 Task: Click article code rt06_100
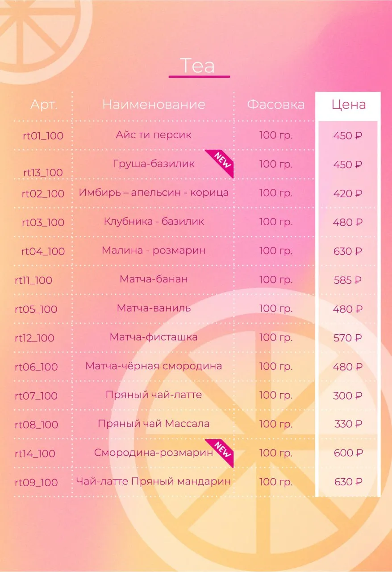click(37, 367)
